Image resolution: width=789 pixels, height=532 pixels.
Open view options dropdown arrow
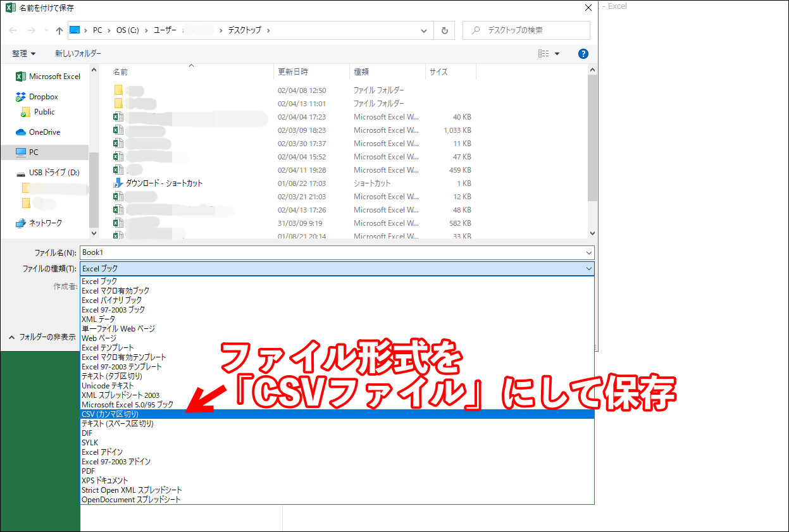tap(557, 54)
